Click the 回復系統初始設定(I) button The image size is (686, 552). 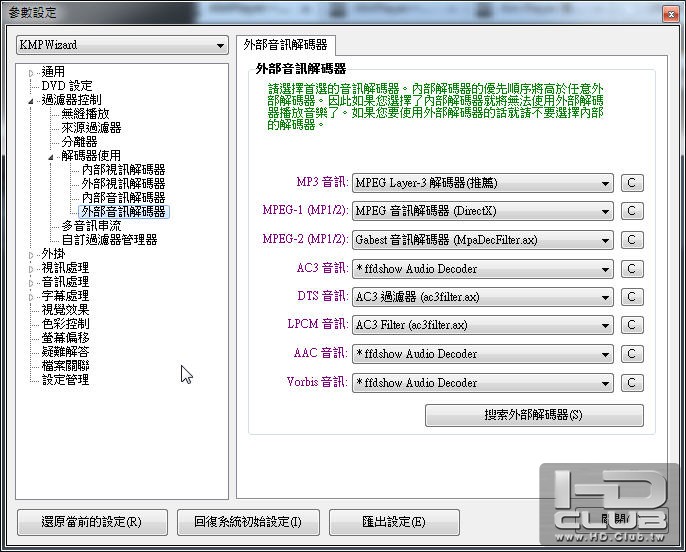[248, 522]
